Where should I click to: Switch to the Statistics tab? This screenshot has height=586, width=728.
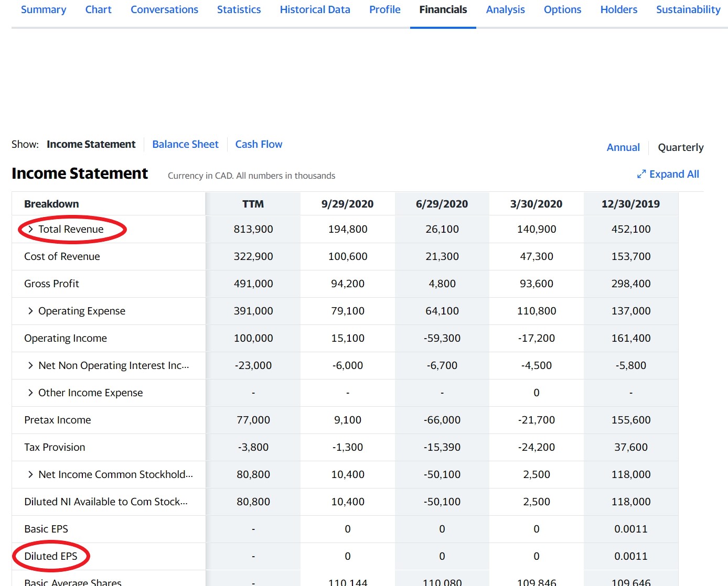(x=239, y=9)
